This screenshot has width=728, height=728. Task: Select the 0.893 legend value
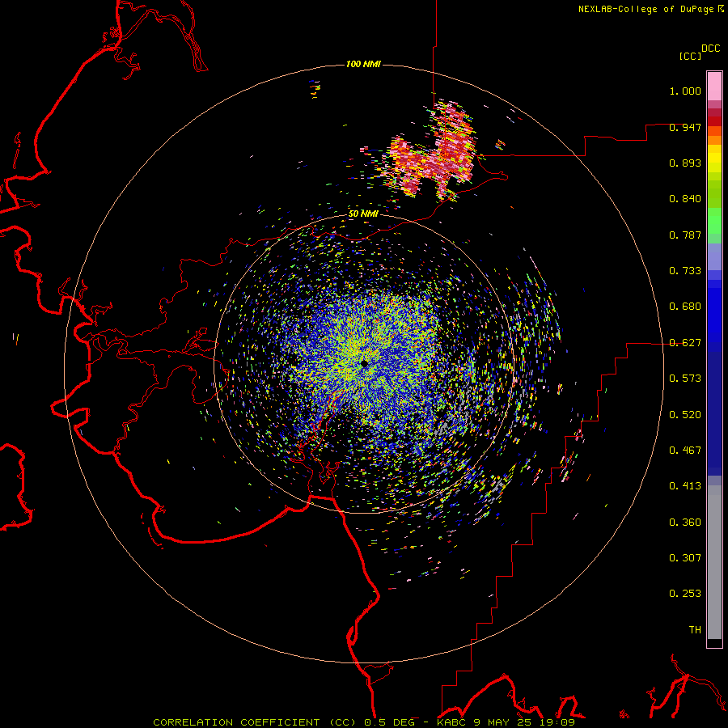click(685, 163)
